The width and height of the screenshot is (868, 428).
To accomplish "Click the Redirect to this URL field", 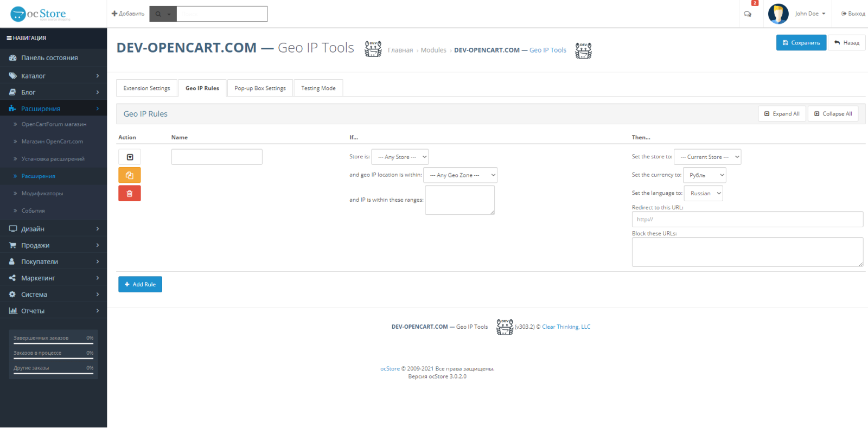I will tap(748, 220).
